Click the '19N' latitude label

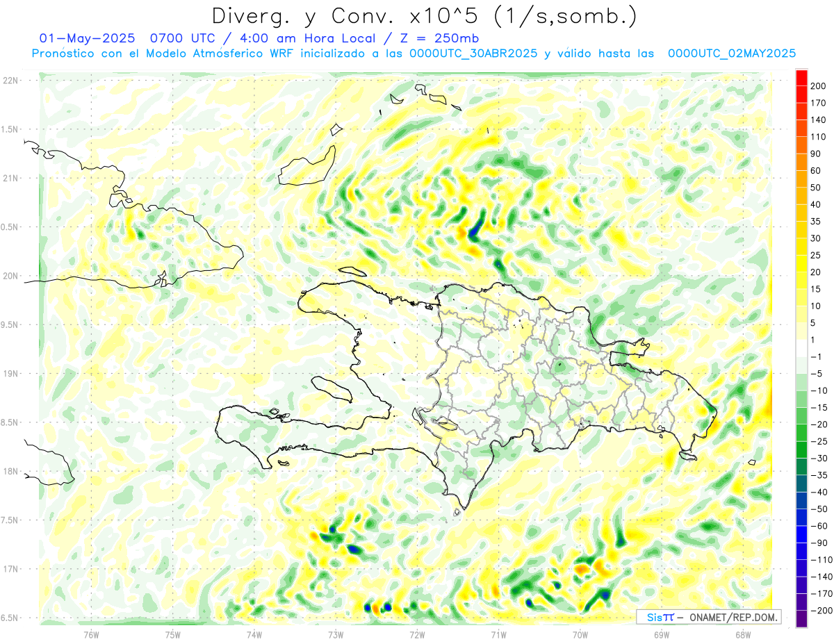click(x=11, y=374)
